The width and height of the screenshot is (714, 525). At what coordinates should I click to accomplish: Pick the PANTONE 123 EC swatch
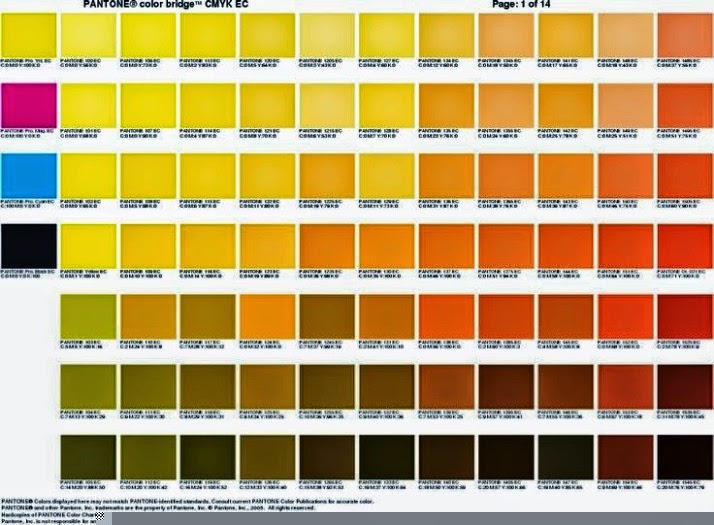click(267, 246)
